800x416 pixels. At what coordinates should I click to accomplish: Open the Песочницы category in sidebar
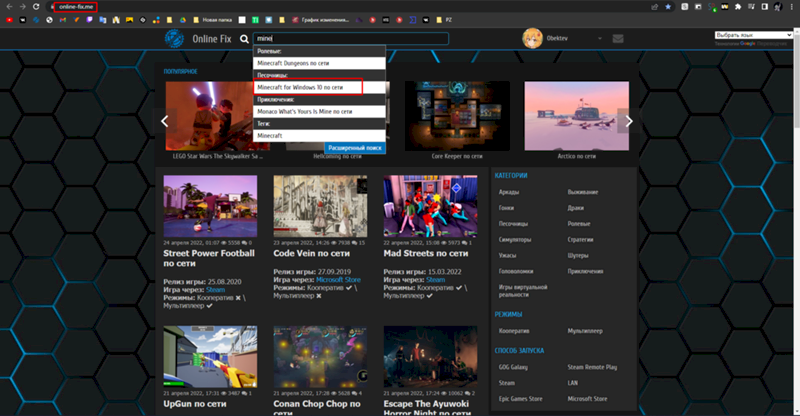(513, 224)
